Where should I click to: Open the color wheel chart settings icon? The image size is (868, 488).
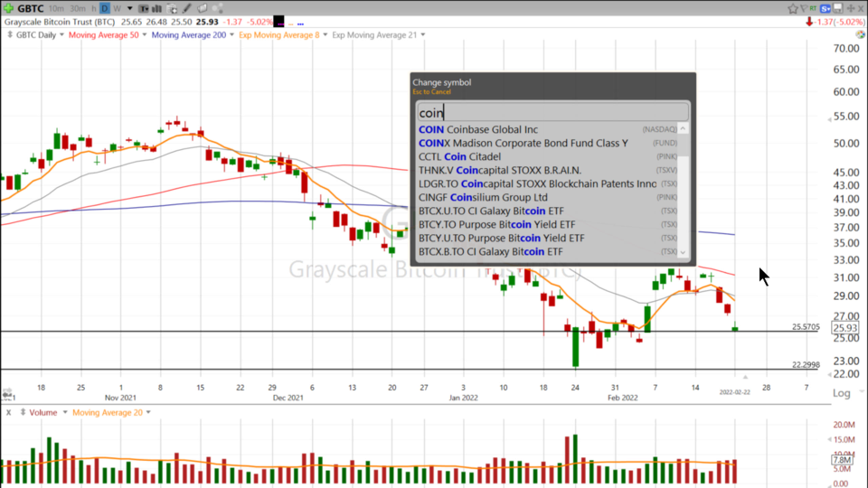point(217,8)
